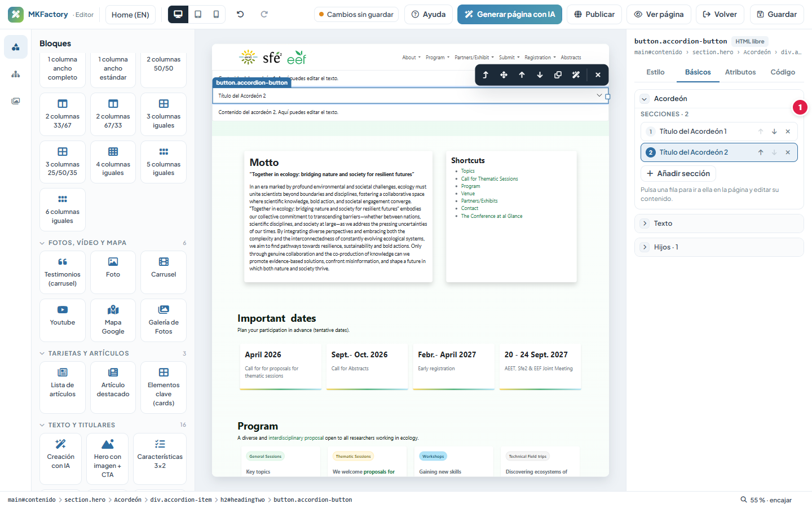Expand the Hijos section
Screen dimensions: 812x508
pyautogui.click(x=719, y=247)
